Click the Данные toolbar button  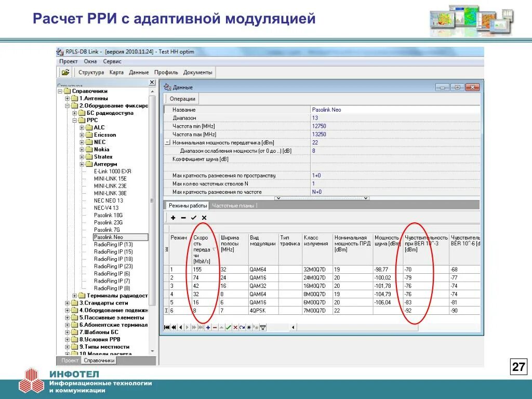click(x=139, y=72)
